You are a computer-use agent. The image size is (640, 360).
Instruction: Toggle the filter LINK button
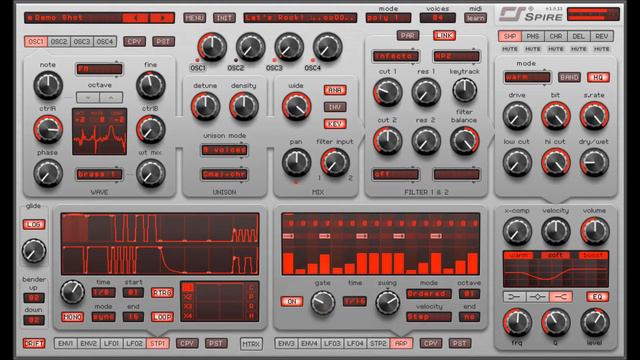(444, 36)
